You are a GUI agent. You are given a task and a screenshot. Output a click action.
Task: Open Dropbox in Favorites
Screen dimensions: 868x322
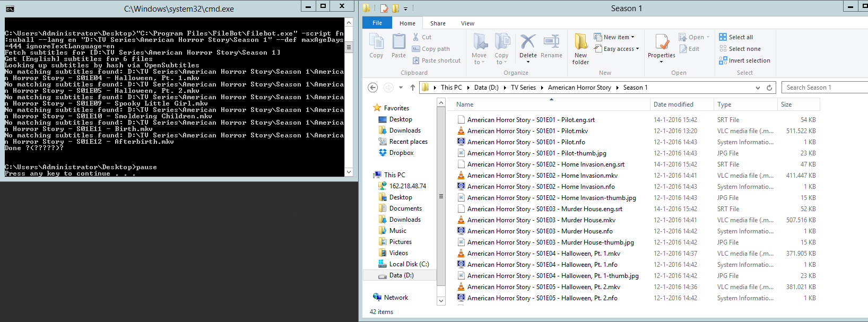click(396, 153)
